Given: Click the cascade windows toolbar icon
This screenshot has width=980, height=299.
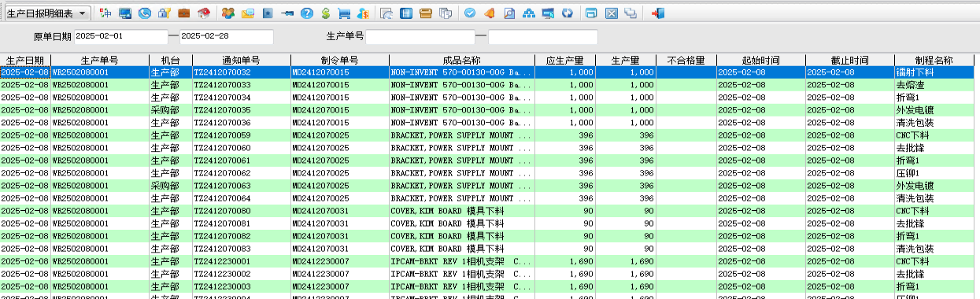Looking at the screenshot, I should coord(631,13).
